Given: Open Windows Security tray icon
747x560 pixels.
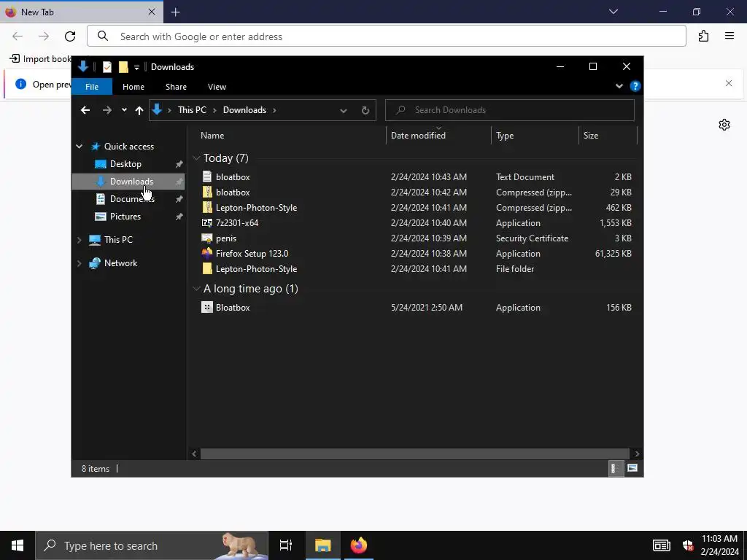Looking at the screenshot, I should [x=687, y=545].
